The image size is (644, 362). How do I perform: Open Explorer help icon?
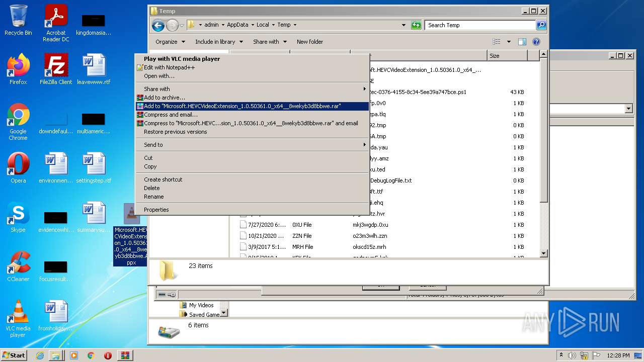pyautogui.click(x=536, y=42)
